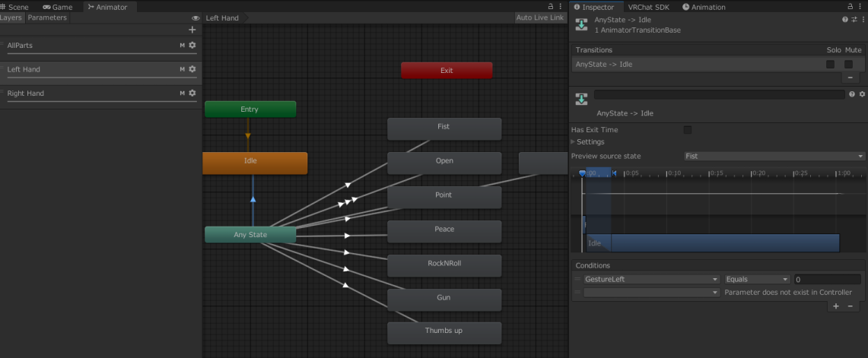Open AllParts layer settings gear
The height and width of the screenshot is (358, 868).
coord(192,46)
